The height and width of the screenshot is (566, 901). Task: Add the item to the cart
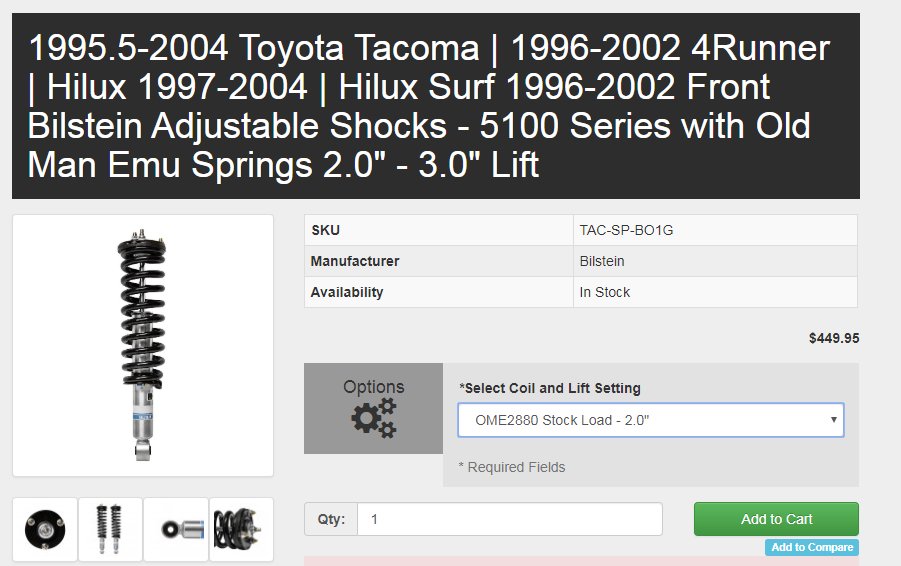click(x=776, y=519)
